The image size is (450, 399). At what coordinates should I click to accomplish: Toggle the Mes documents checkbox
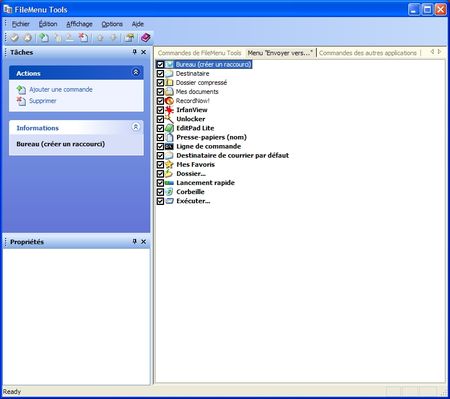(160, 92)
